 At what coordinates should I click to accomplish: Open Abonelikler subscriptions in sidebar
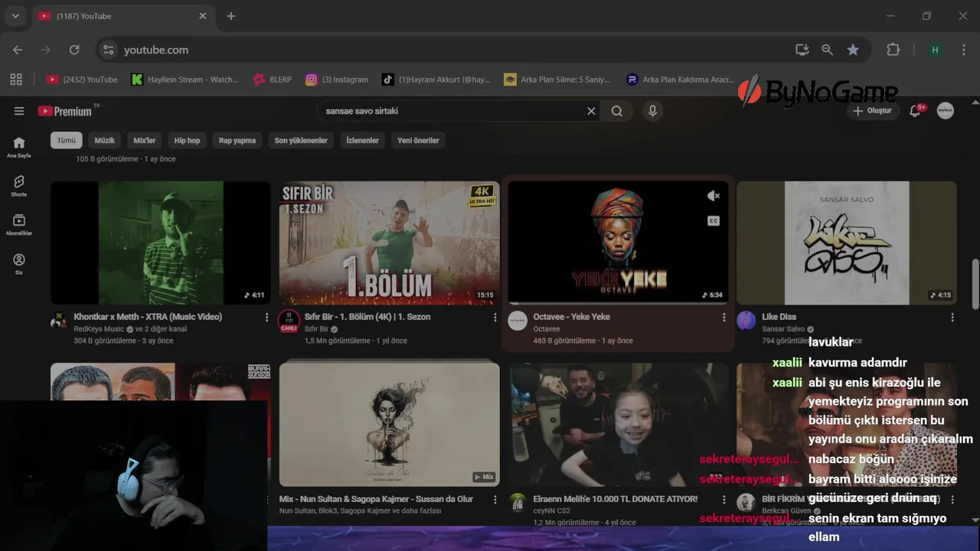point(19,224)
